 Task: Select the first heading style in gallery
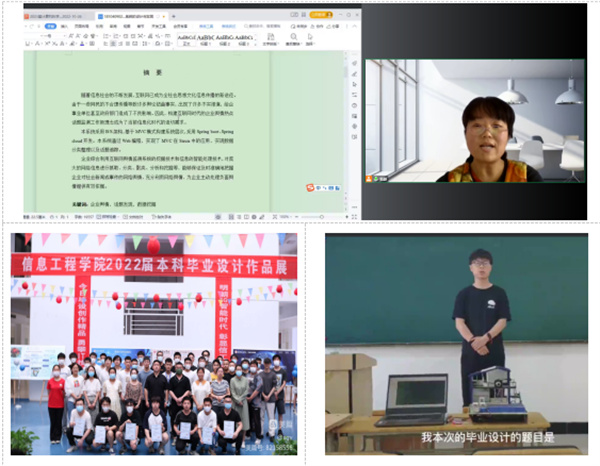click(x=187, y=36)
